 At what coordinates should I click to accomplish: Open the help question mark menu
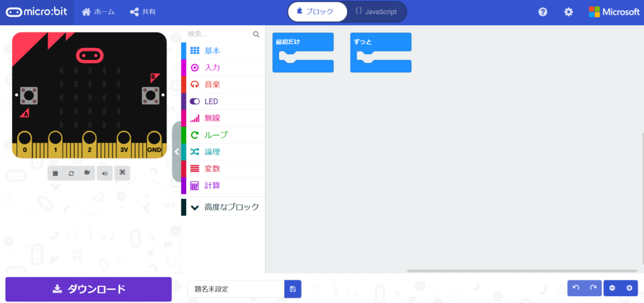(543, 13)
